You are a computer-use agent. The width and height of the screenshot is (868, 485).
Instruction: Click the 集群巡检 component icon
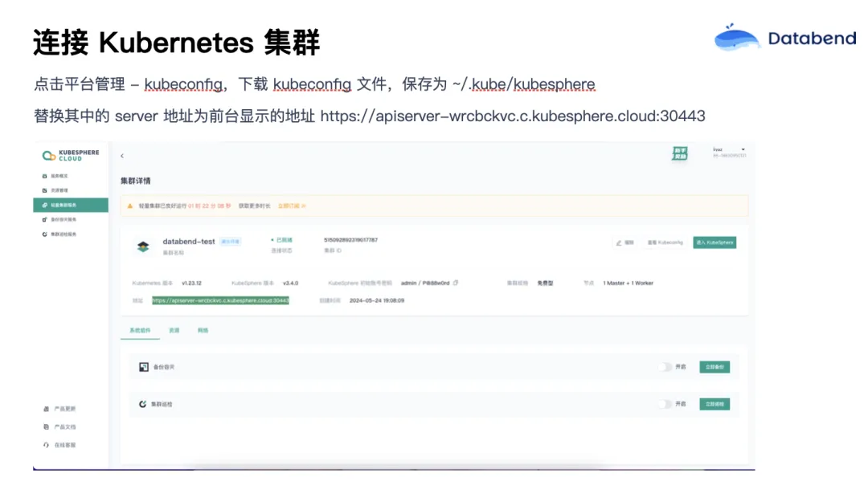tap(142, 404)
